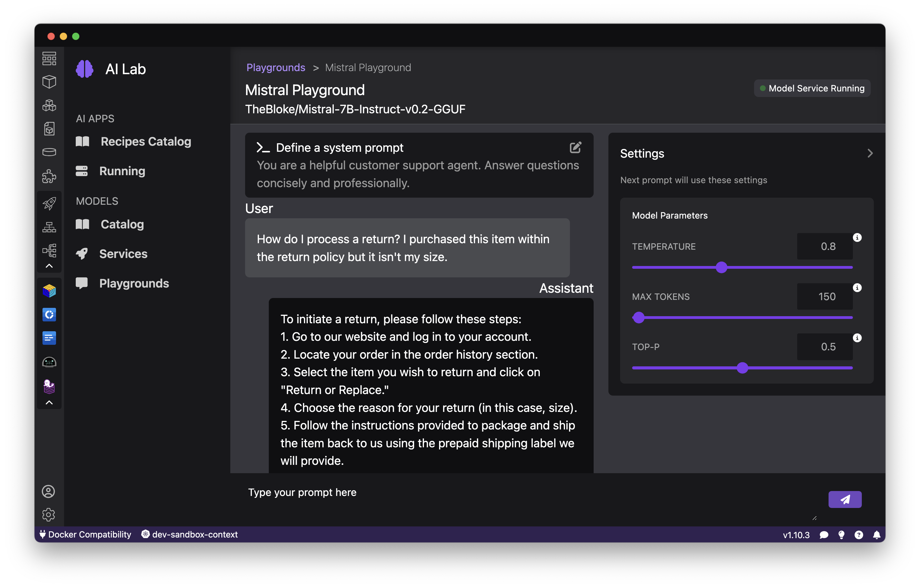Viewport: 920px width, 588px height.
Task: Click the dev-sandbox-context Kubernetes context
Action: [x=189, y=534]
